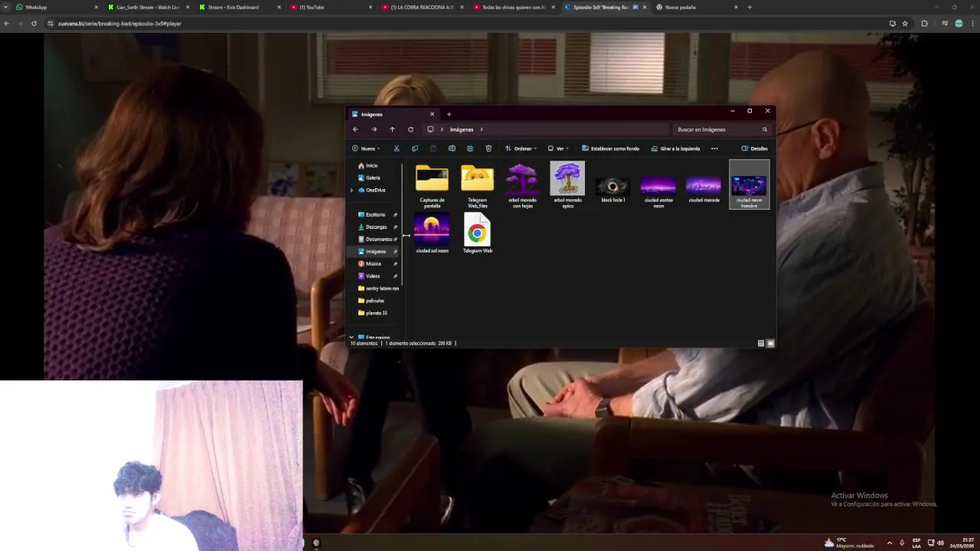
Task: Click the Chrome back arrow
Action: coord(6,24)
